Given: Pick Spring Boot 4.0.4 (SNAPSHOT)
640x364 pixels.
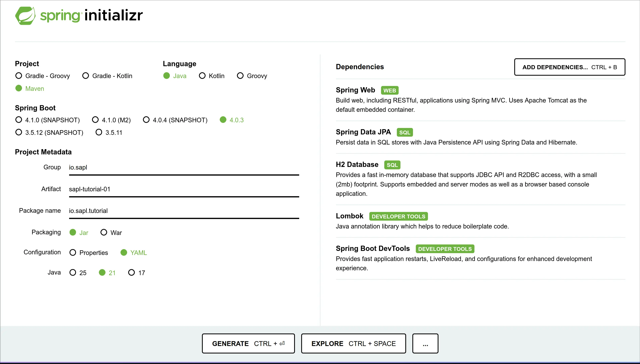Looking at the screenshot, I should tap(146, 120).
